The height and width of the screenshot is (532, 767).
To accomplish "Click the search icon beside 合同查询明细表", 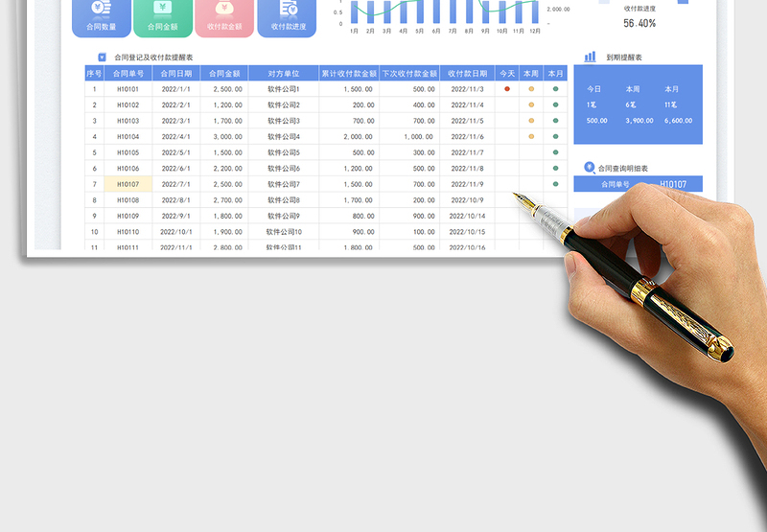I will [x=589, y=168].
